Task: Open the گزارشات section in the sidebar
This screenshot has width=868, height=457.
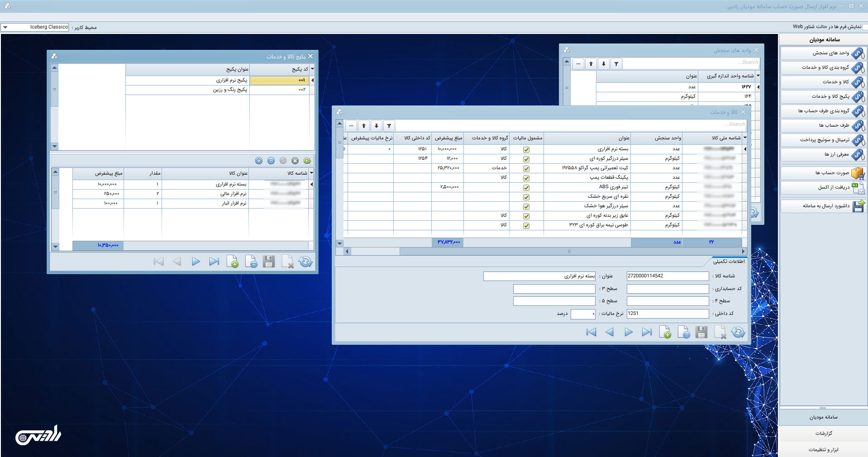Action: click(823, 433)
